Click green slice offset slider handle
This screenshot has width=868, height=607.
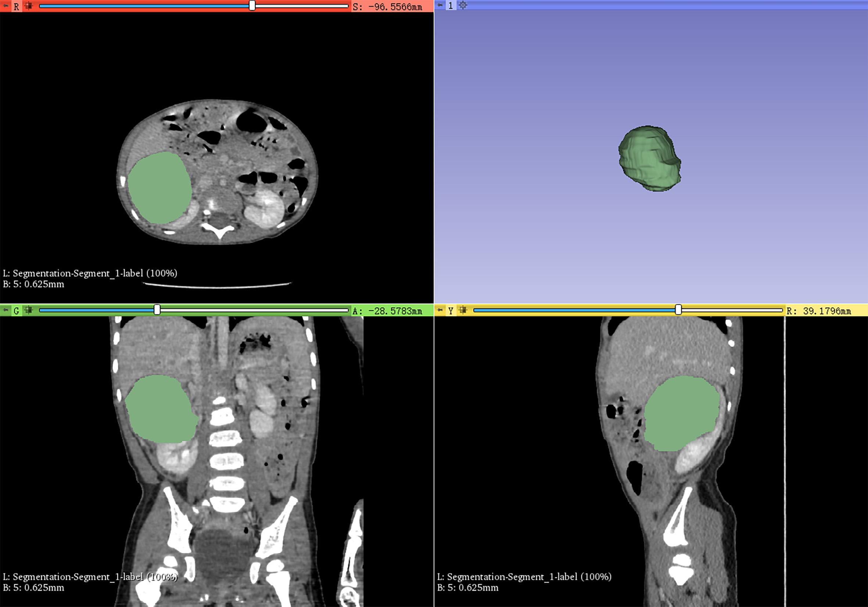pyautogui.click(x=157, y=310)
